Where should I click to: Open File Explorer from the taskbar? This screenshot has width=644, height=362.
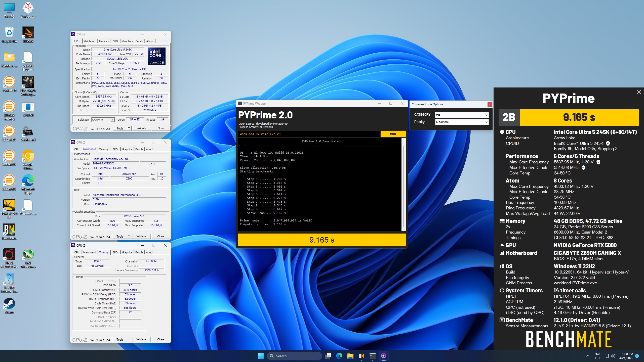click(x=350, y=356)
